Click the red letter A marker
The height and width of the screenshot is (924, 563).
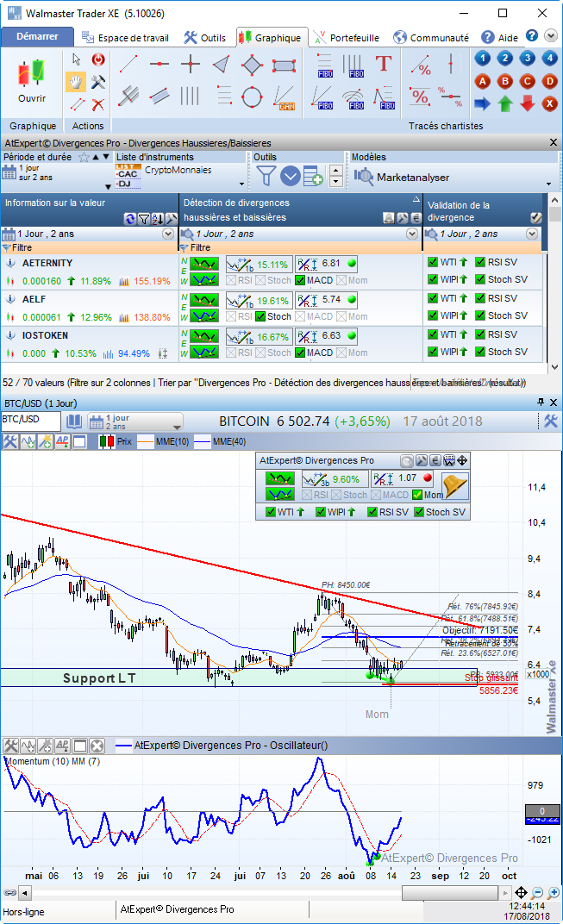[x=482, y=81]
